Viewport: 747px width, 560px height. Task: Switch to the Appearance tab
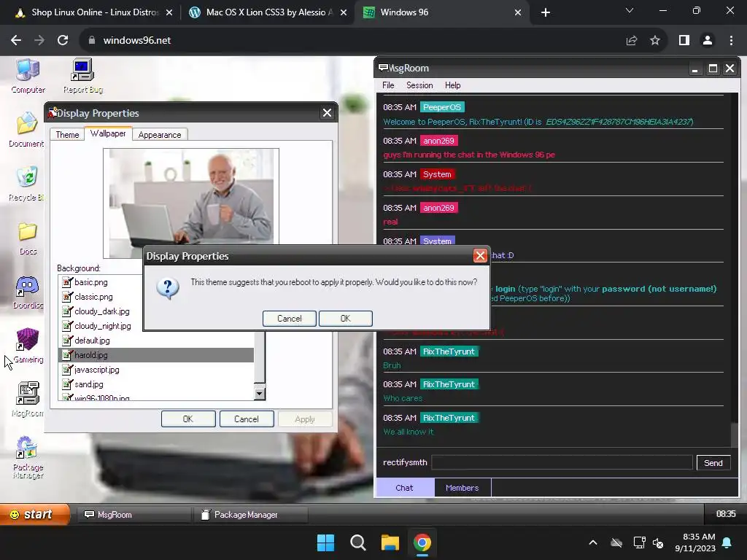pyautogui.click(x=160, y=135)
